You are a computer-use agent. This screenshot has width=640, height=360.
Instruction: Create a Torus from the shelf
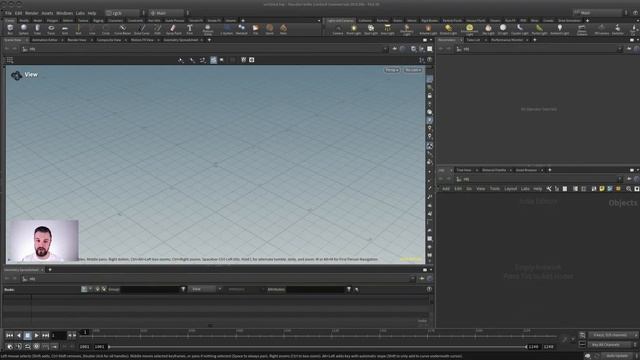[x=51, y=29]
